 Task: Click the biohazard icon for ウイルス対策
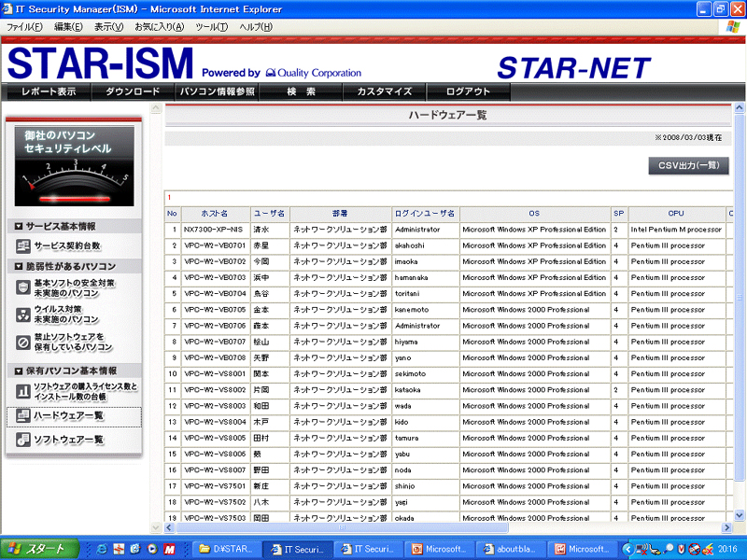click(22, 315)
